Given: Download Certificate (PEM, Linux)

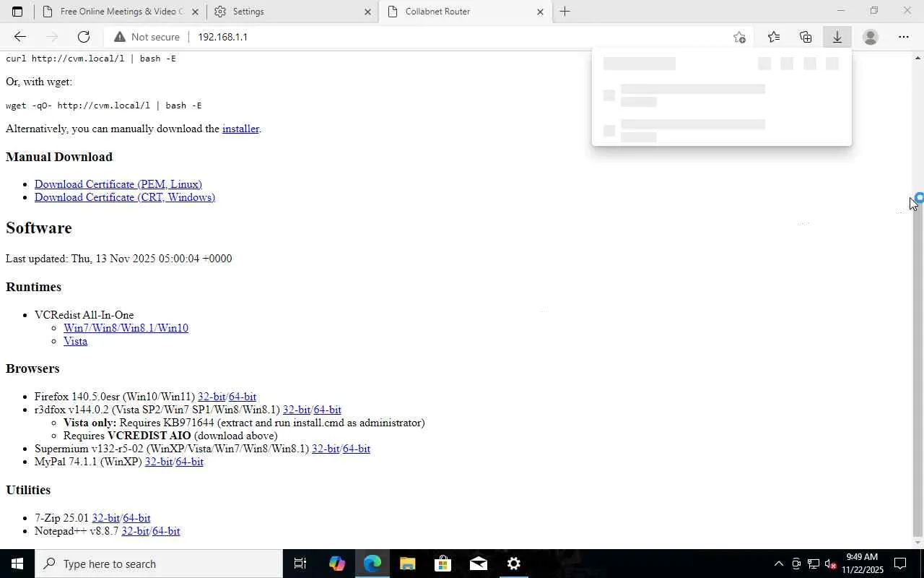Looking at the screenshot, I should (x=118, y=184).
